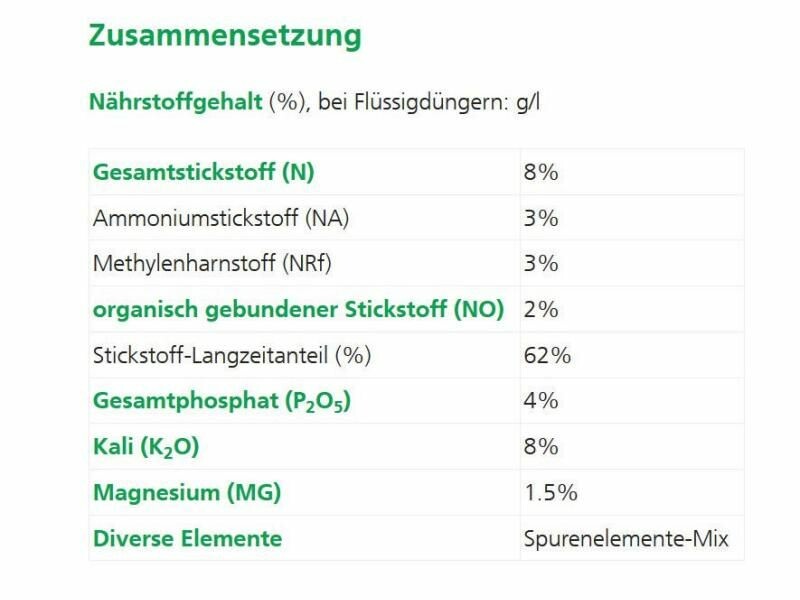Select the Gesamtstickstoff (N) row label
Image resolution: width=800 pixels, height=600 pixels.
coord(203,172)
